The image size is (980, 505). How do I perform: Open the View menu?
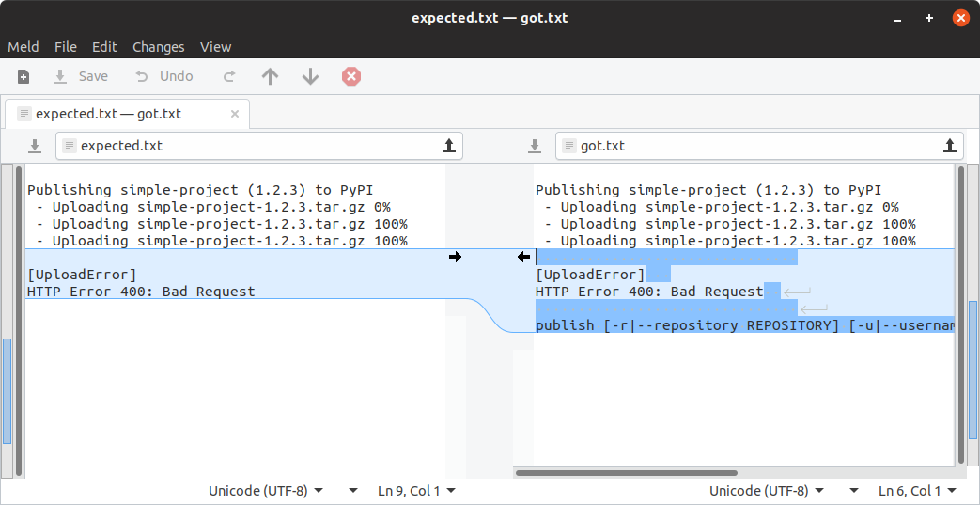(215, 47)
